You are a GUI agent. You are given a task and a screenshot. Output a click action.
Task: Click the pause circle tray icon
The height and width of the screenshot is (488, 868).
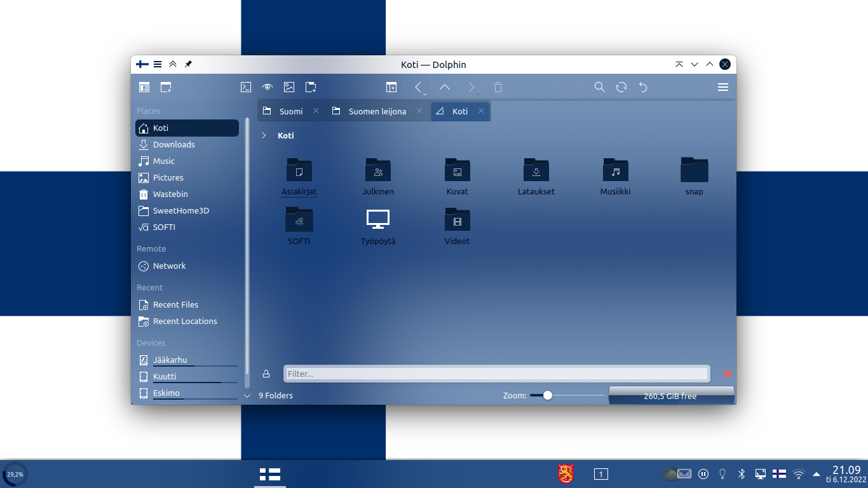click(x=703, y=474)
